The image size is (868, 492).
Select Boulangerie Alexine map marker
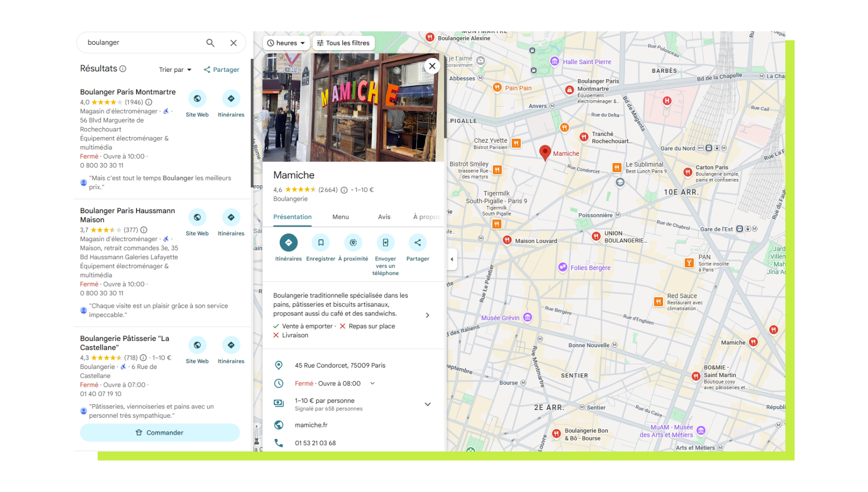point(430,37)
